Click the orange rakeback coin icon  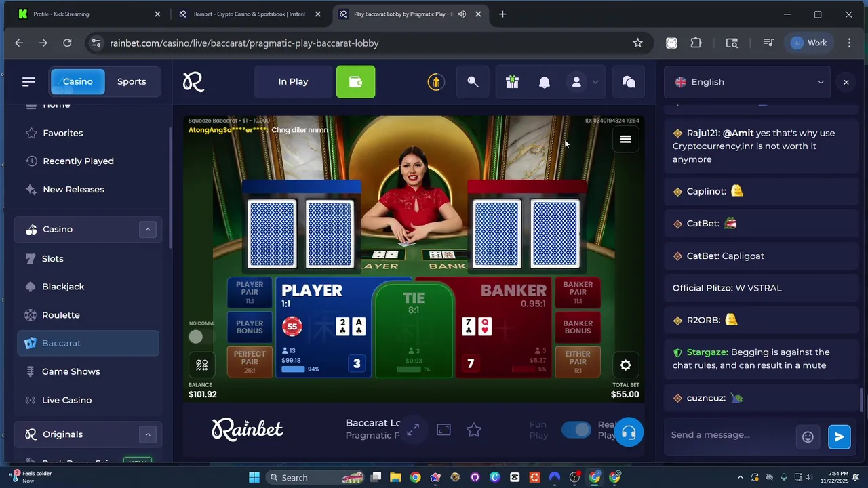435,82
